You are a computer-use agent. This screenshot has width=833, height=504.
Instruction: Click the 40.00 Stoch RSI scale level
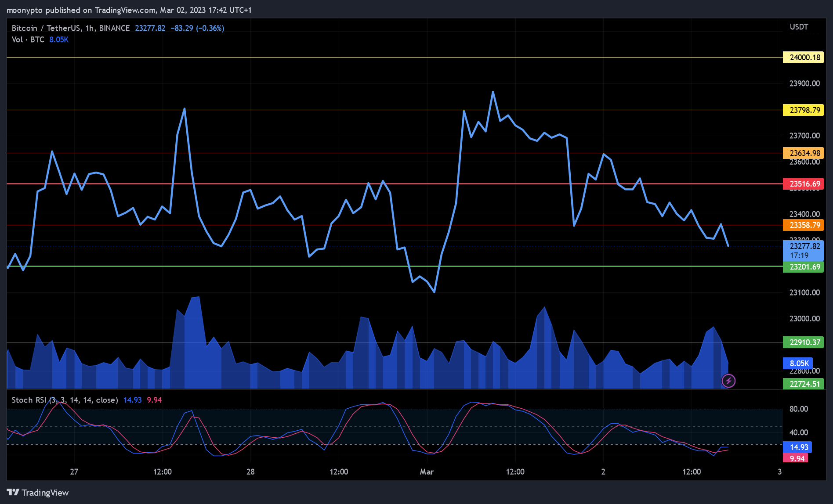[799, 432]
